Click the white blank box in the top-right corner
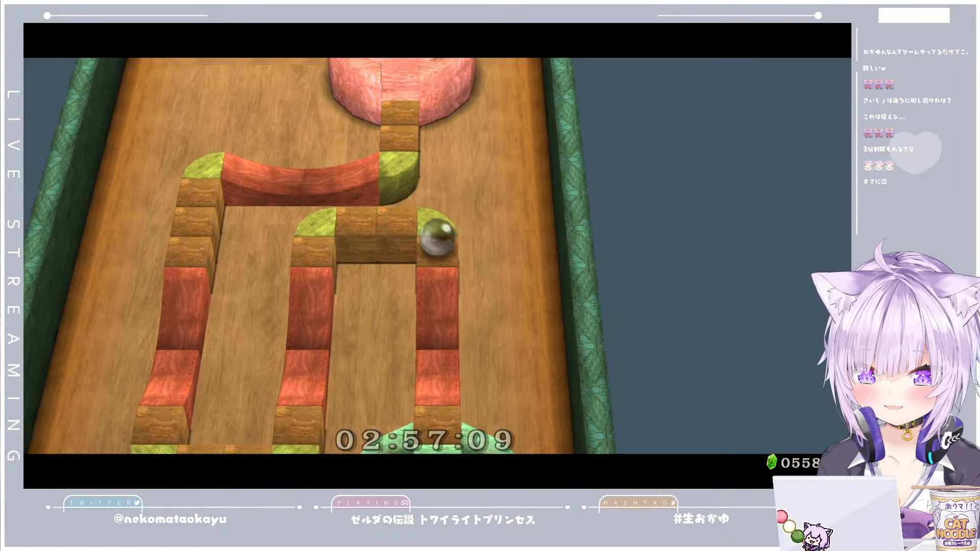The image size is (980, 551). click(x=914, y=16)
